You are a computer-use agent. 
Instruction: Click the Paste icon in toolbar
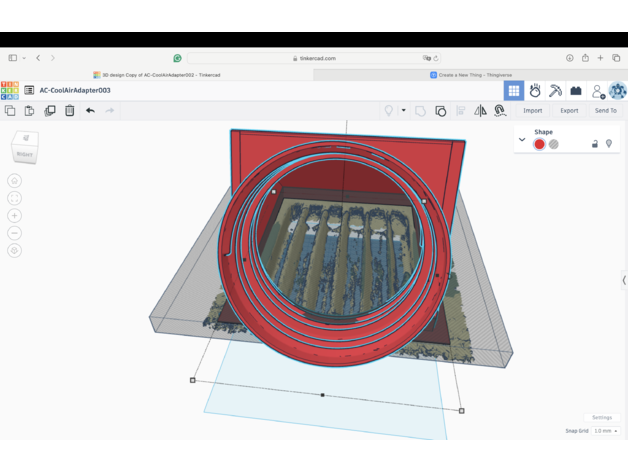coord(30,111)
